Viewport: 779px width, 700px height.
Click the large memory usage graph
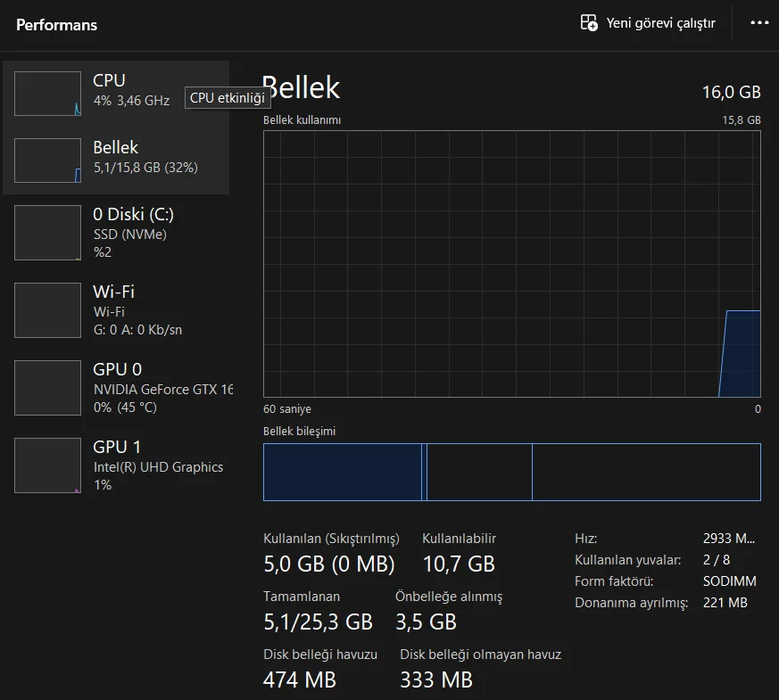click(x=511, y=264)
